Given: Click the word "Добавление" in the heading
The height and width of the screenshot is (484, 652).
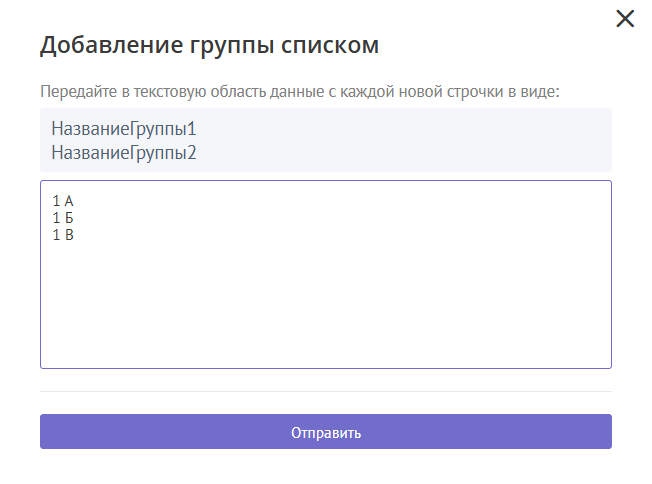Looking at the screenshot, I should coord(110,45).
